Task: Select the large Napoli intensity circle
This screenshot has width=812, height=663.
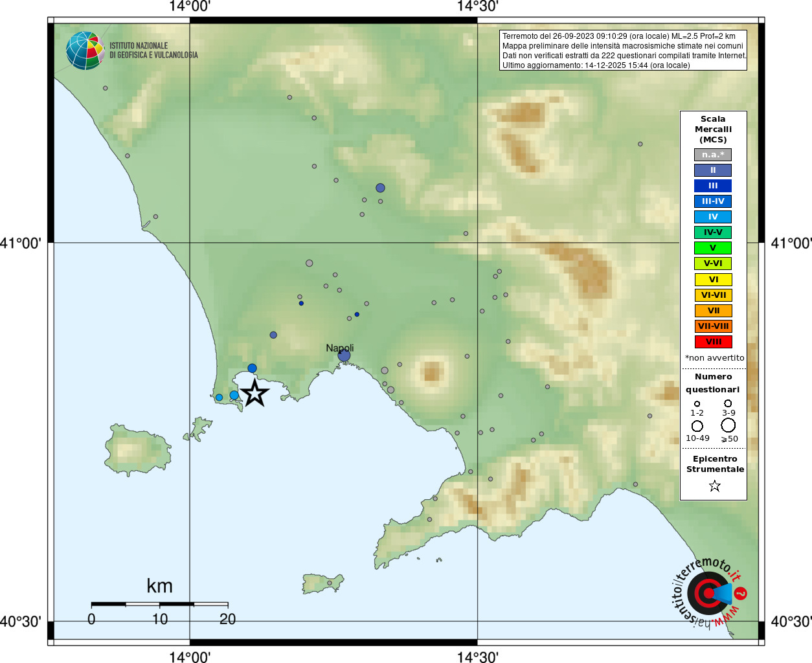Action: [x=344, y=355]
